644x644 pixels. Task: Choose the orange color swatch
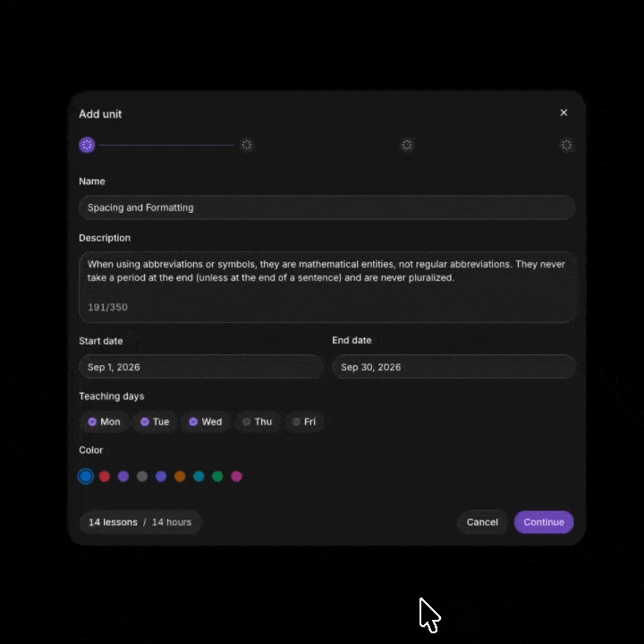tap(180, 477)
